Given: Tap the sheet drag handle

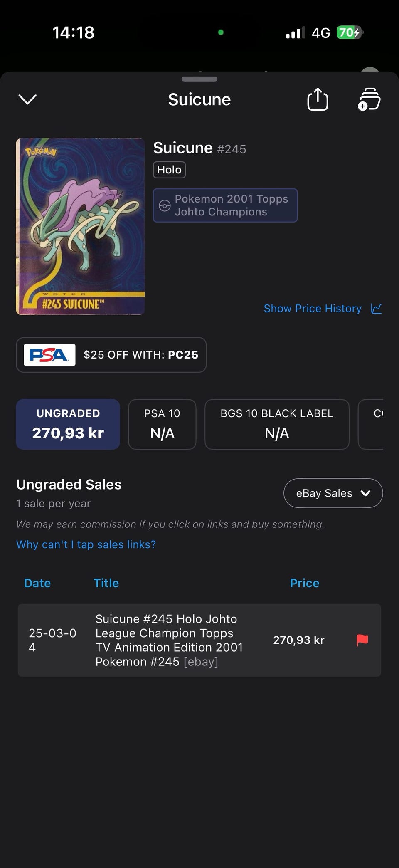Looking at the screenshot, I should (199, 79).
